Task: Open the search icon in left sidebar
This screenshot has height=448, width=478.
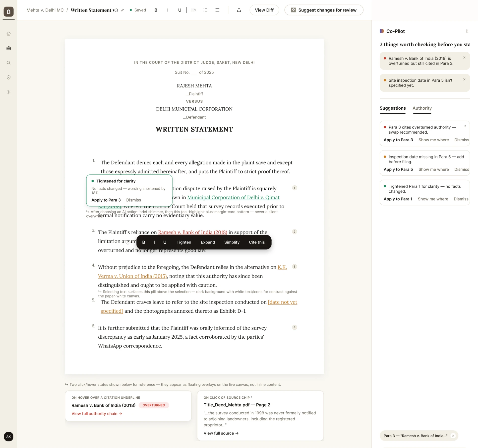Action: pyautogui.click(x=9, y=63)
